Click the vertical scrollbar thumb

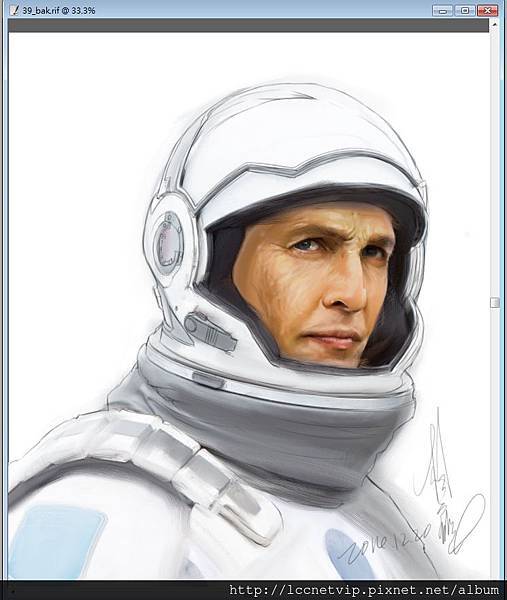click(495, 303)
